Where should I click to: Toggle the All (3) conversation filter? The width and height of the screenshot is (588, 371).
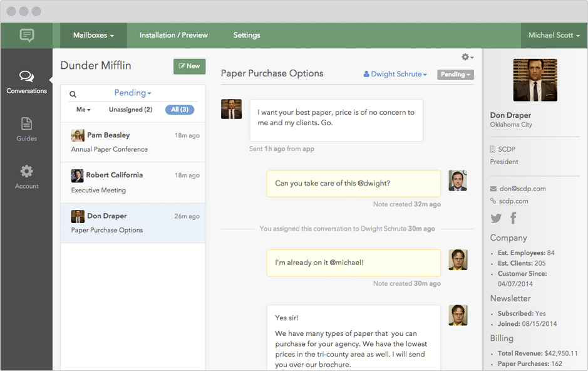tap(180, 109)
